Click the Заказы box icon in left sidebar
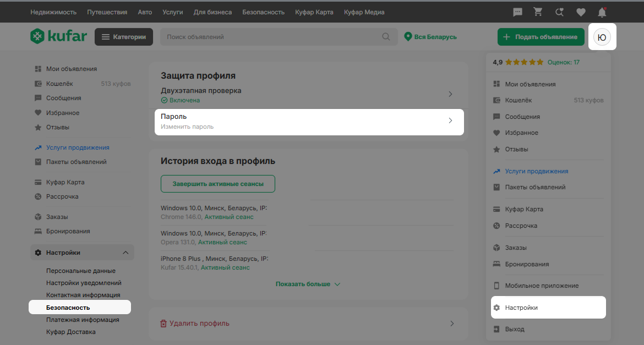Image resolution: width=644 pixels, height=345 pixels. pos(38,217)
